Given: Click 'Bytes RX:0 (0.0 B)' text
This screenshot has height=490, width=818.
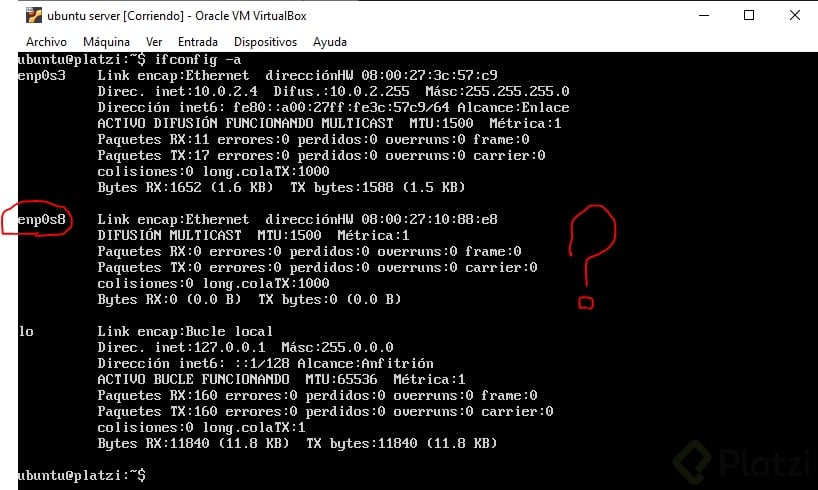Looking at the screenshot, I should click(x=170, y=300).
